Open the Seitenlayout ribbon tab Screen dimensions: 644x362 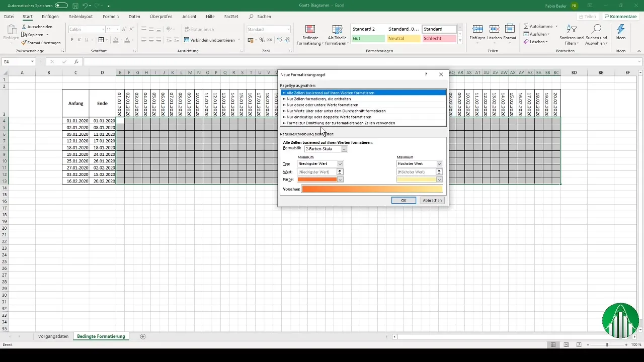(80, 17)
